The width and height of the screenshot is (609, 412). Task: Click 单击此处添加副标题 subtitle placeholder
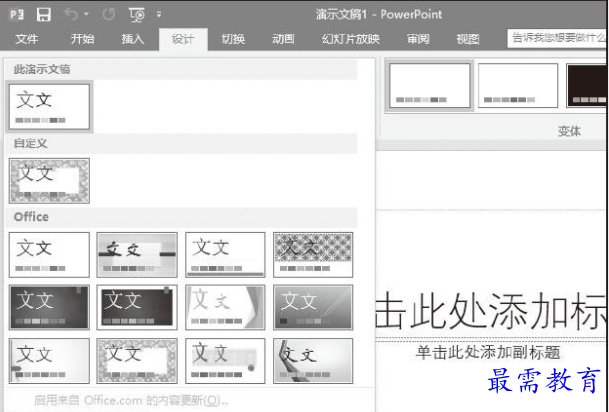(488, 353)
